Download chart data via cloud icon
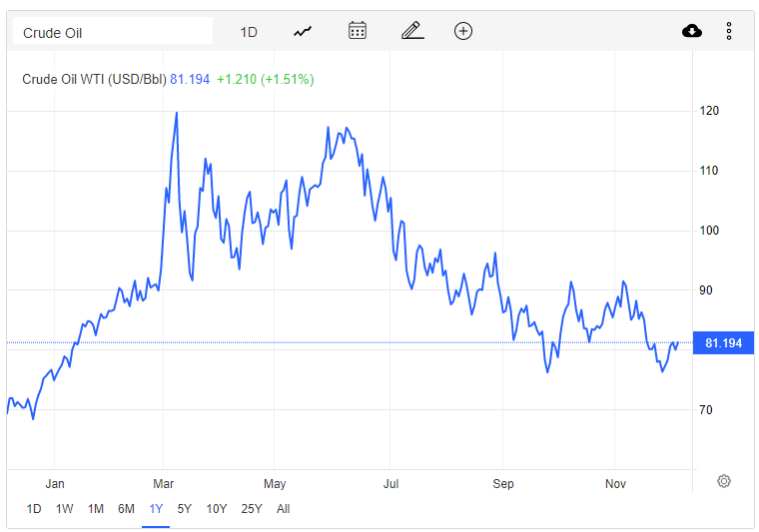 (692, 31)
